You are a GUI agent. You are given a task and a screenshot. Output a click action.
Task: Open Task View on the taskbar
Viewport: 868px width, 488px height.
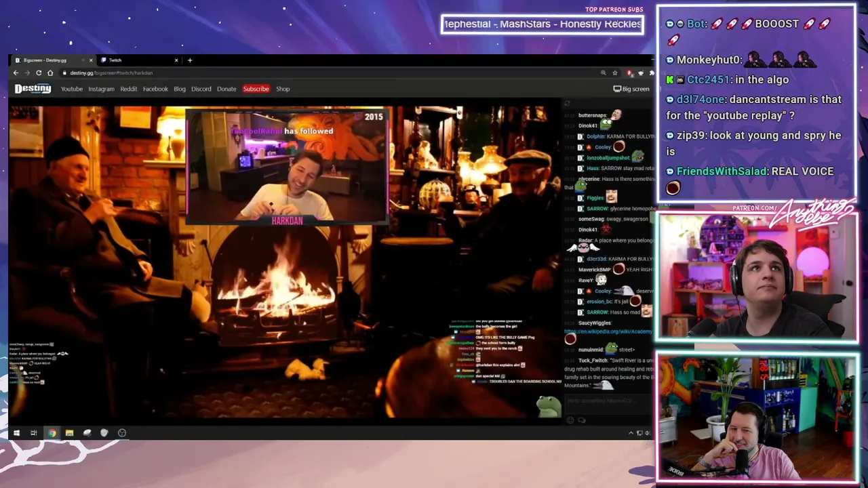[34, 432]
